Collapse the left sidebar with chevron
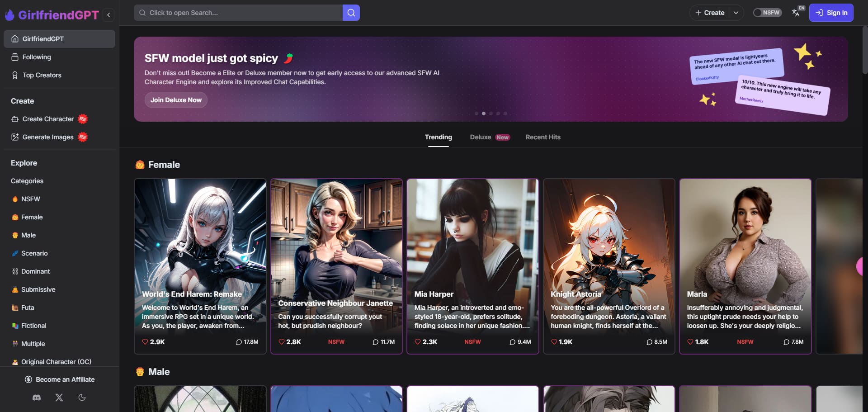The height and width of the screenshot is (412, 868). (108, 15)
